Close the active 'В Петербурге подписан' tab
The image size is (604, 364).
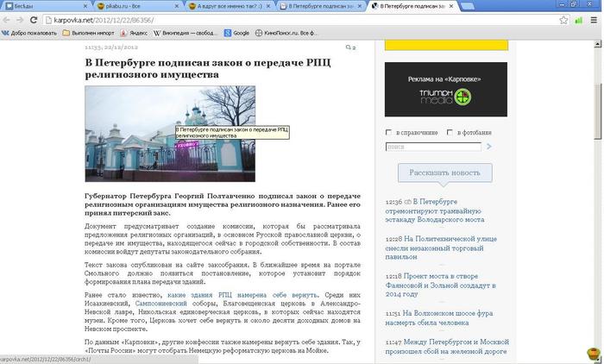click(451, 6)
